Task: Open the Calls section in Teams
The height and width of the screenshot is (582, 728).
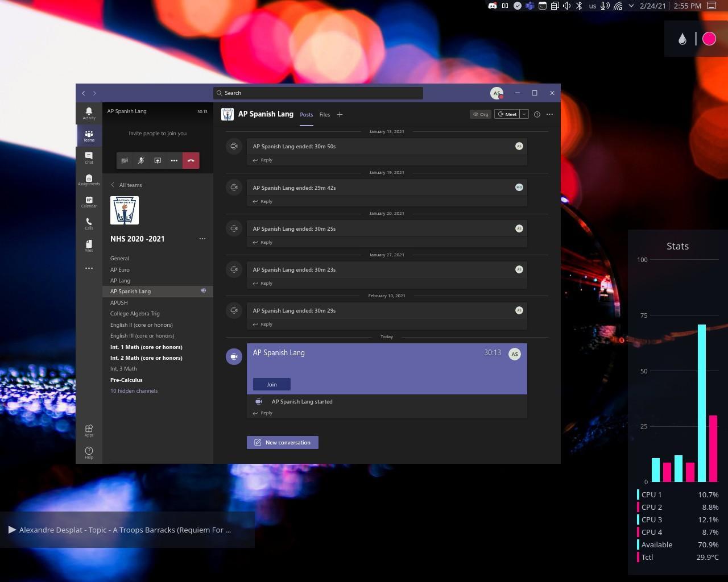Action: [89, 224]
